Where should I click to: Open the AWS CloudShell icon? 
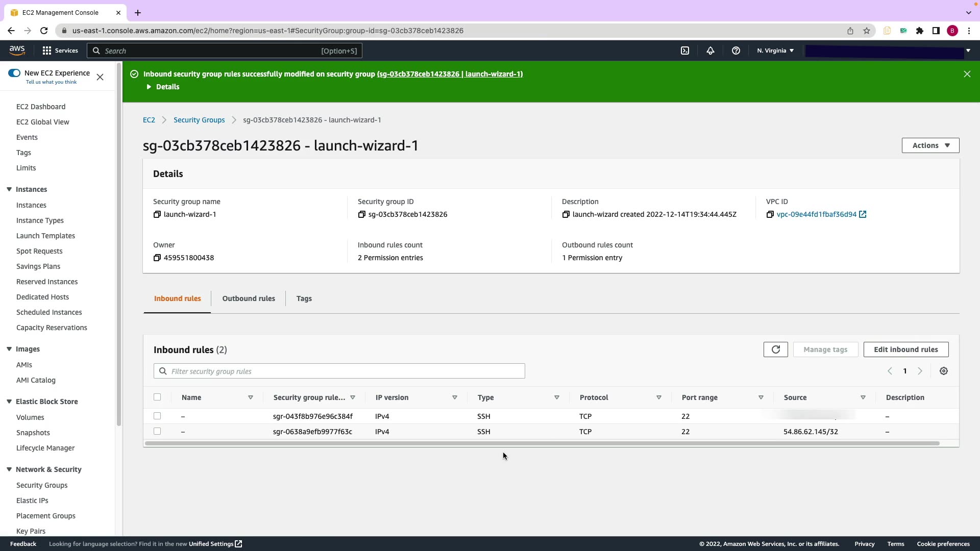pos(685,51)
